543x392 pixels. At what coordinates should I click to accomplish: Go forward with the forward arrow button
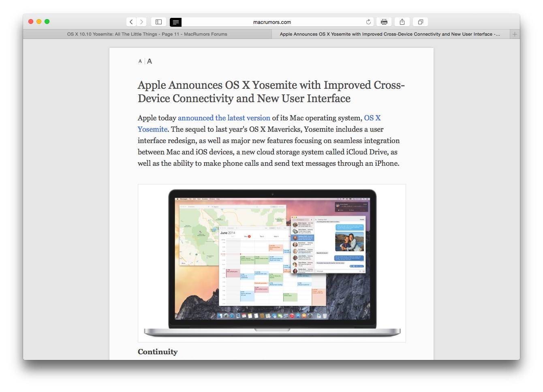click(141, 22)
